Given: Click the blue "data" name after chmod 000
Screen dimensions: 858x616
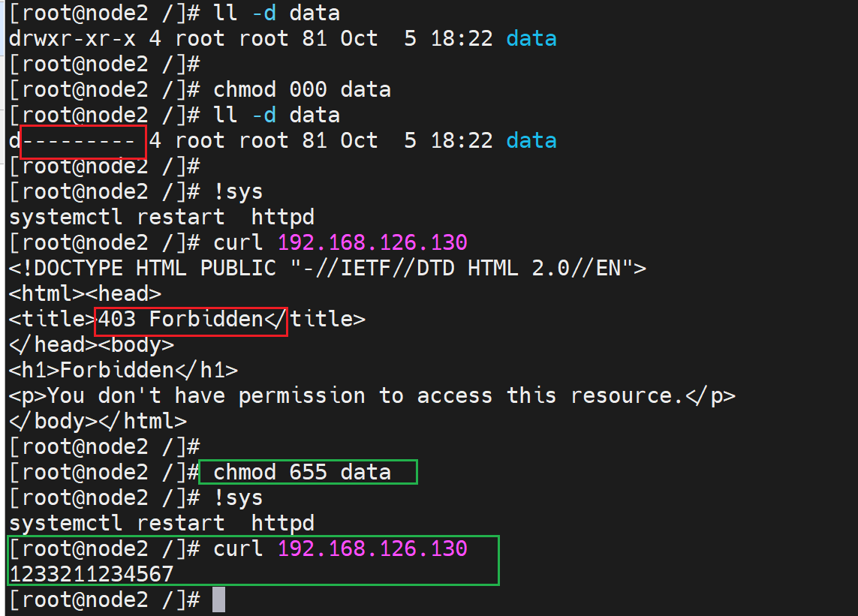Looking at the screenshot, I should [531, 140].
